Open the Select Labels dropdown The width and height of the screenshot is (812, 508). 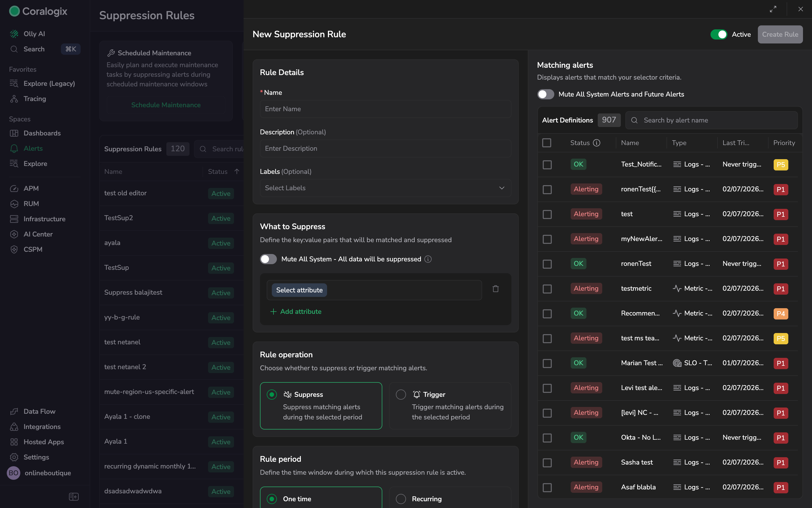(x=385, y=188)
